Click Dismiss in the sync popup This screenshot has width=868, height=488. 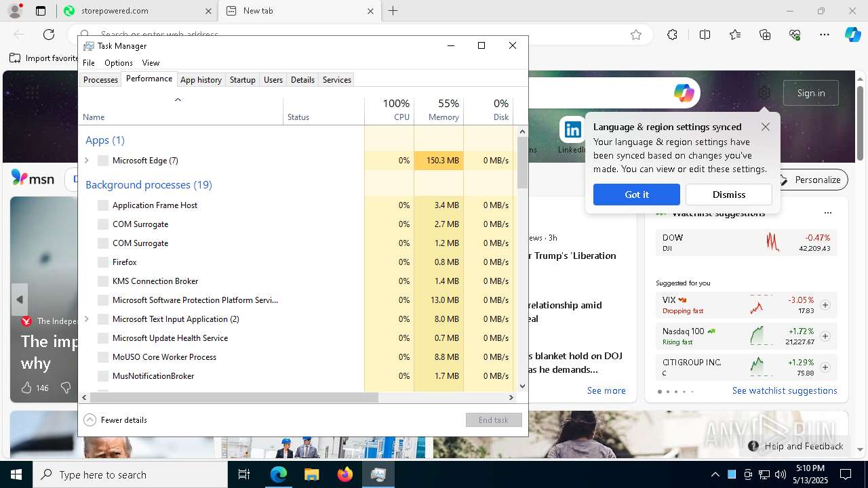(729, 195)
